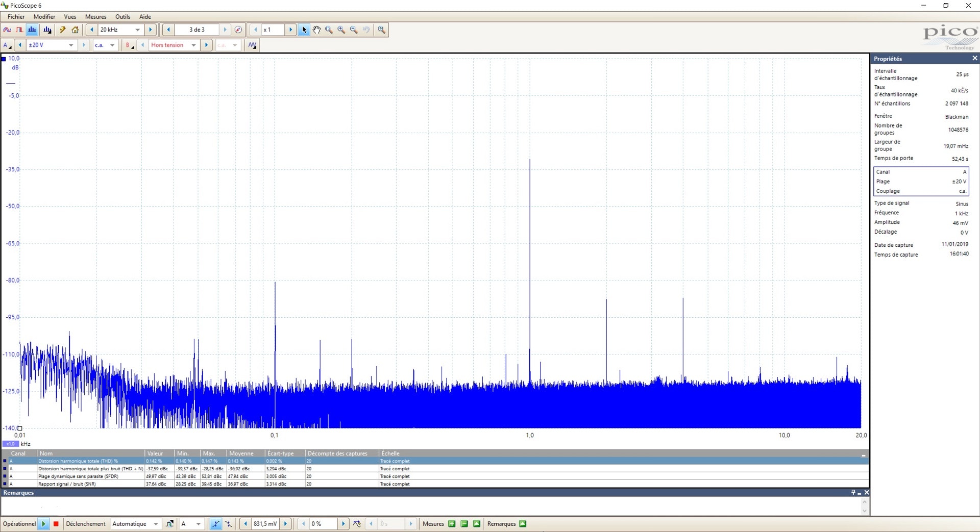This screenshot has height=532, width=980.
Task: Click inside the Remarques text area
Action: pos(431,506)
